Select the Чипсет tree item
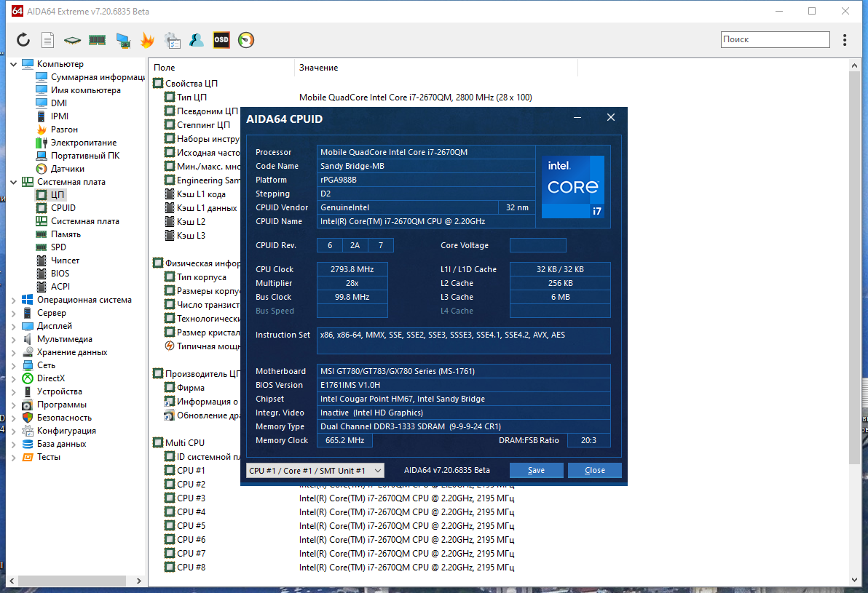The image size is (868, 593). click(x=58, y=260)
